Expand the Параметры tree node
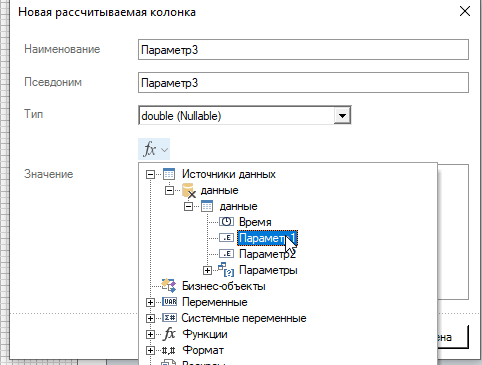482x365 pixels. coord(207,270)
